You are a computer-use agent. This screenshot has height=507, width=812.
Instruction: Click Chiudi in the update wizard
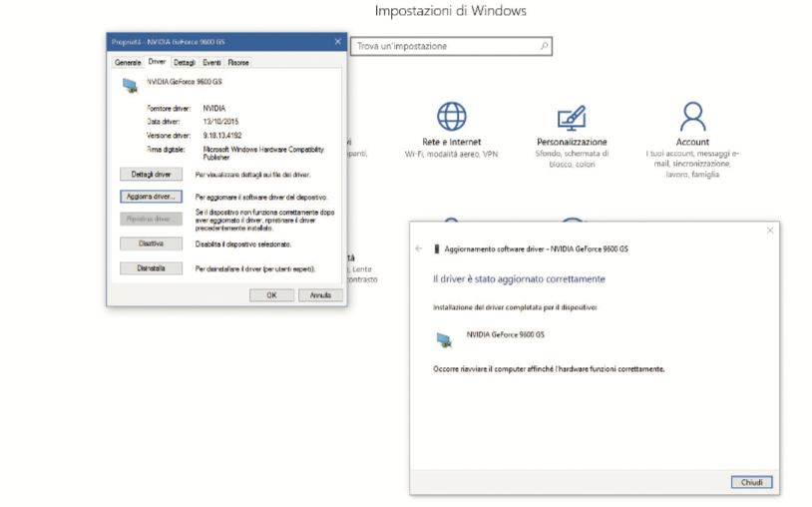(x=751, y=482)
